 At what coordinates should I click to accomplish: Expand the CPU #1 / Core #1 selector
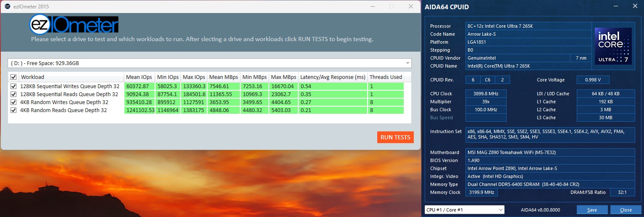tap(464, 210)
